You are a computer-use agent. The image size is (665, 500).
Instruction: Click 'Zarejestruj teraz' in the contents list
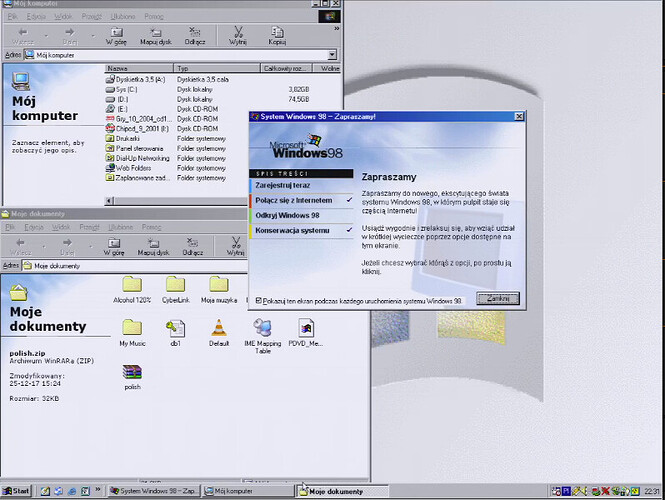[x=282, y=185]
